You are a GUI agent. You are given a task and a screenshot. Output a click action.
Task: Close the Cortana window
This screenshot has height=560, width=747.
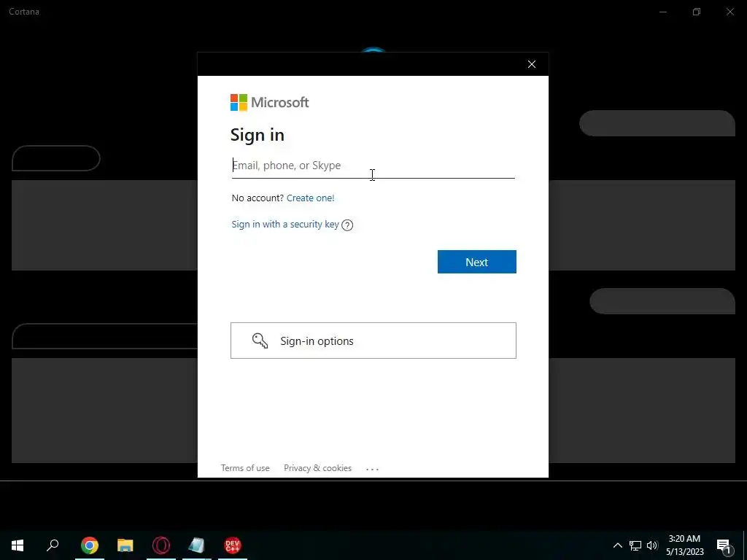tap(729, 12)
